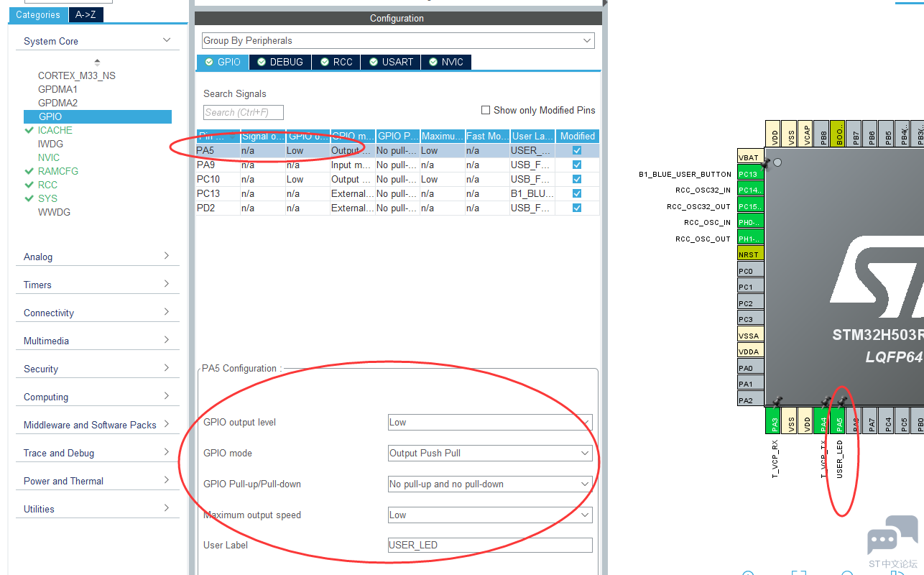
Task: Expand the Power and Thermal category
Action: (167, 480)
